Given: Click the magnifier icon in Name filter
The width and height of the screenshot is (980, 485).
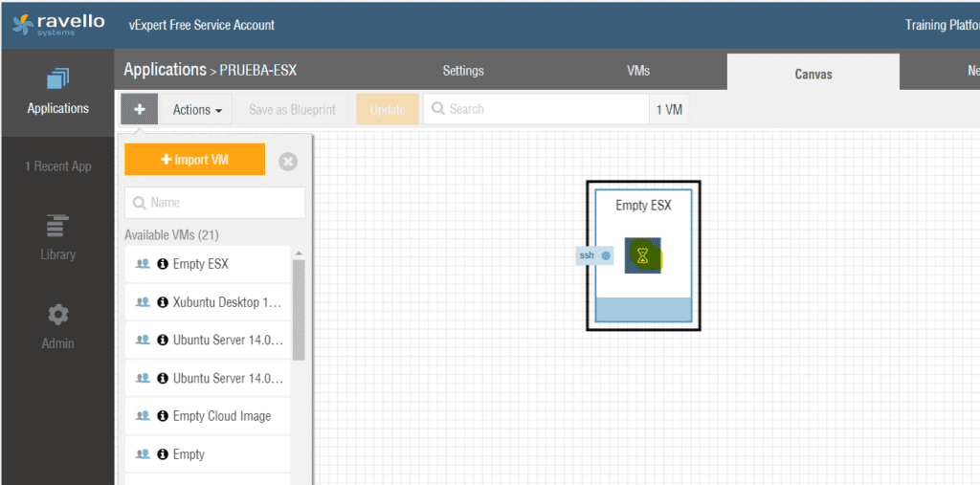Looking at the screenshot, I should click(x=139, y=203).
